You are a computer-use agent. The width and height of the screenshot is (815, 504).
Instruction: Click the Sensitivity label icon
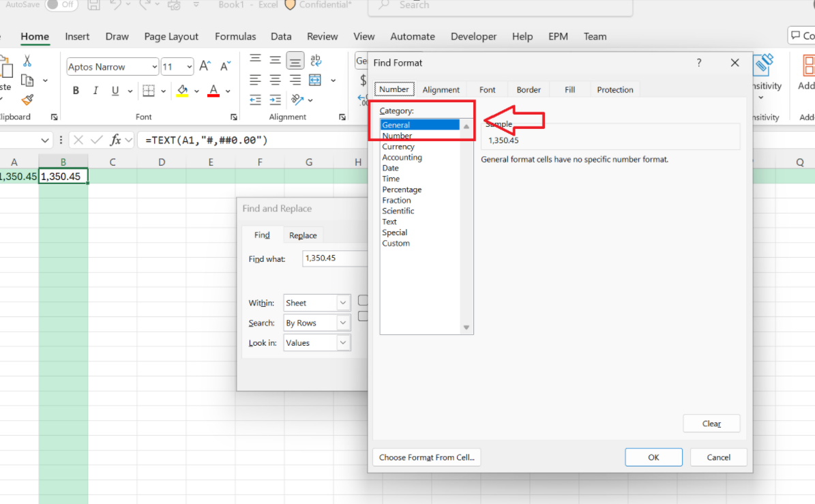(x=764, y=65)
